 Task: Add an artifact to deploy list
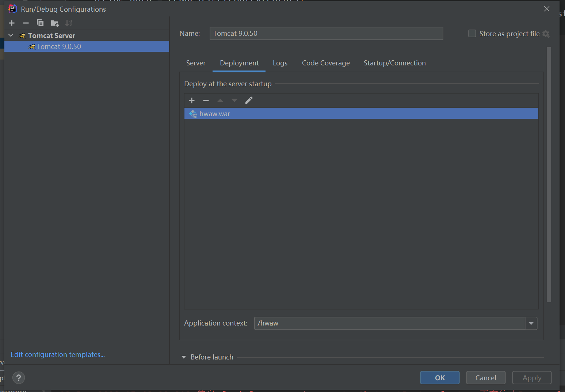point(192,100)
